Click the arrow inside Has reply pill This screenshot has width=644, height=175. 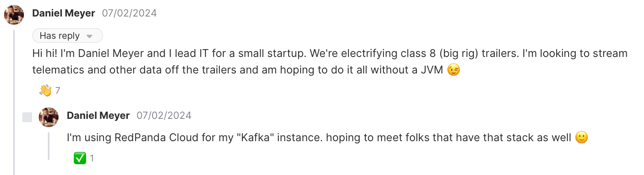89,36
